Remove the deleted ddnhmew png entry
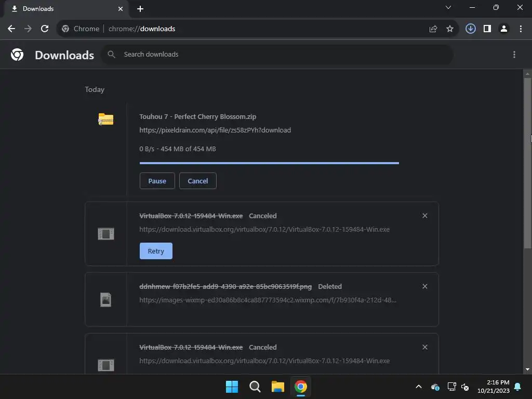This screenshot has width=532, height=399. [x=425, y=286]
